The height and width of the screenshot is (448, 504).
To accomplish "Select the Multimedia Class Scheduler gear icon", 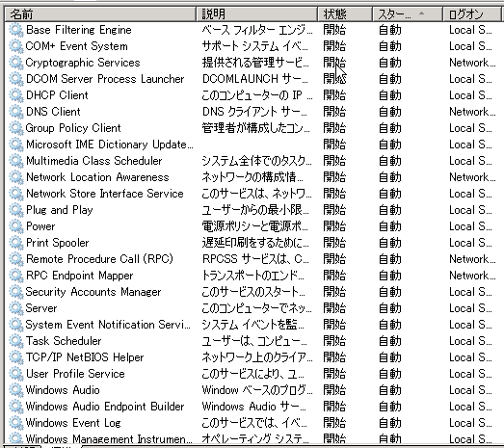I will click(x=15, y=161).
